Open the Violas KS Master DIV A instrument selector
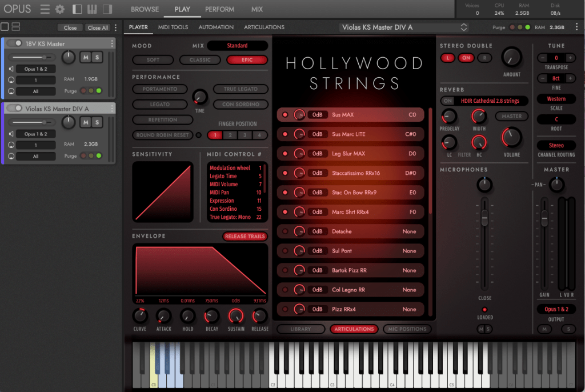Image resolution: width=585 pixels, height=392 pixels. point(404,27)
